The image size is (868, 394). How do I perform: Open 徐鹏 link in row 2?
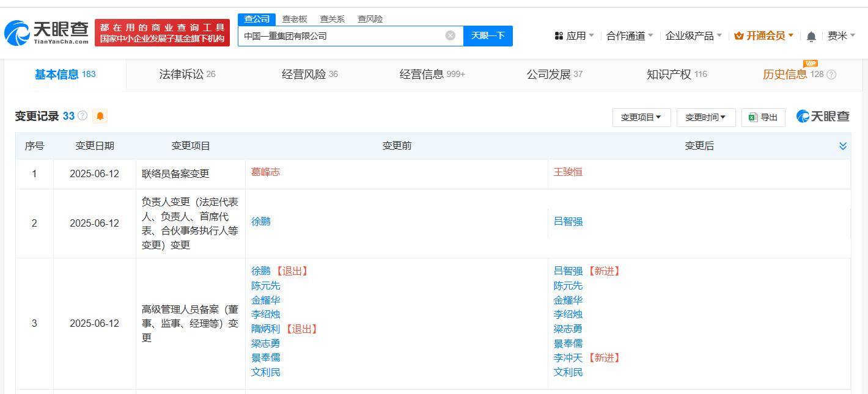(260, 222)
